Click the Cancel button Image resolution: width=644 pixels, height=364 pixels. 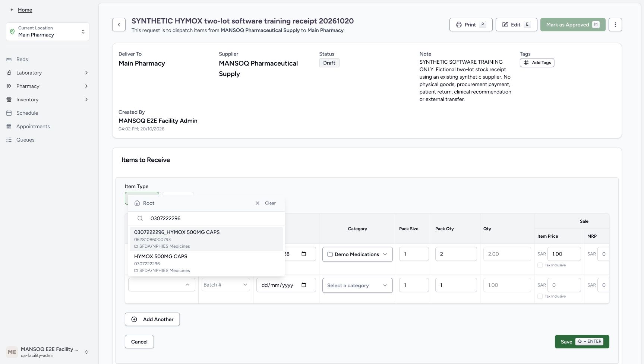point(139,342)
